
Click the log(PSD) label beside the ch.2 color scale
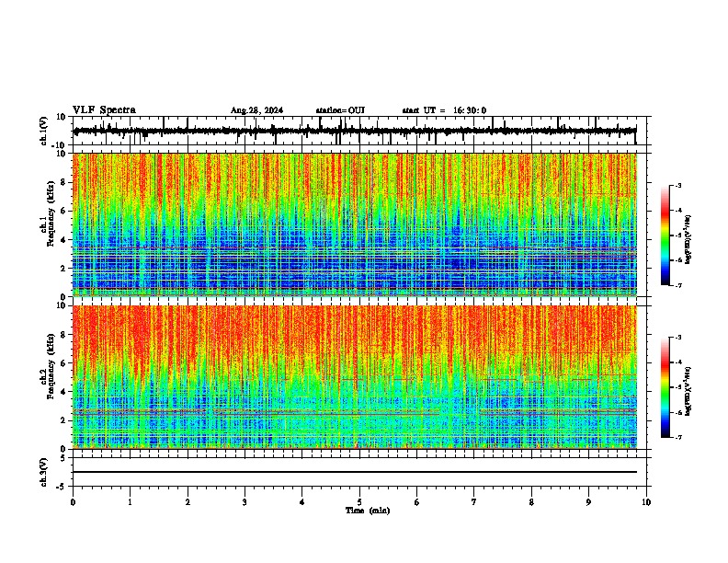[x=688, y=391]
